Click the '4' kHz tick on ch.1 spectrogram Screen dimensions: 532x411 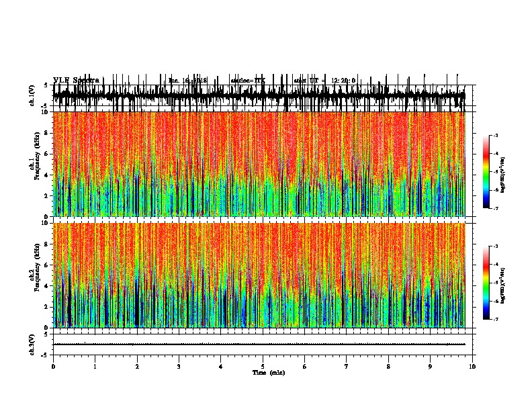coord(47,175)
